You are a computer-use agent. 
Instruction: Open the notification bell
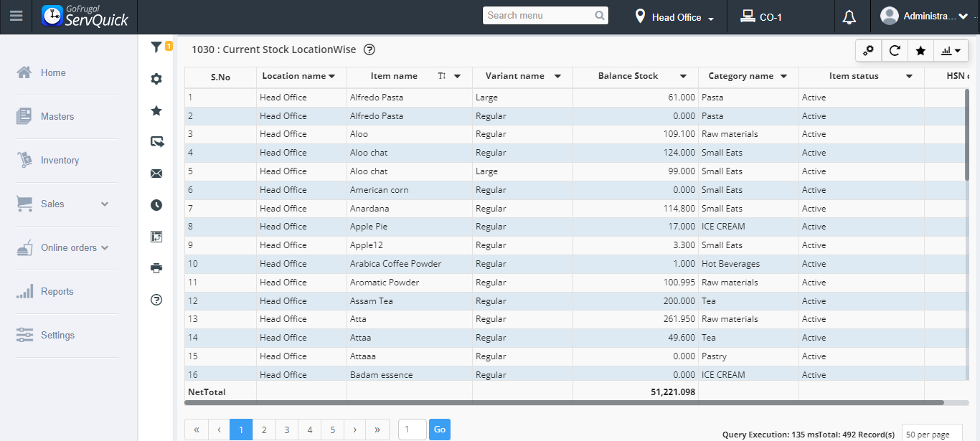pyautogui.click(x=849, y=16)
